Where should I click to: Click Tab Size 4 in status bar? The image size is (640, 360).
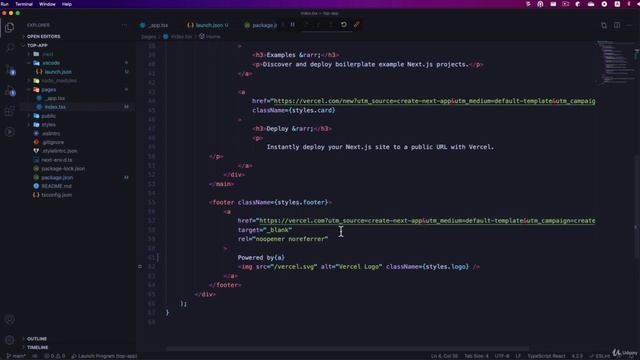(476, 356)
